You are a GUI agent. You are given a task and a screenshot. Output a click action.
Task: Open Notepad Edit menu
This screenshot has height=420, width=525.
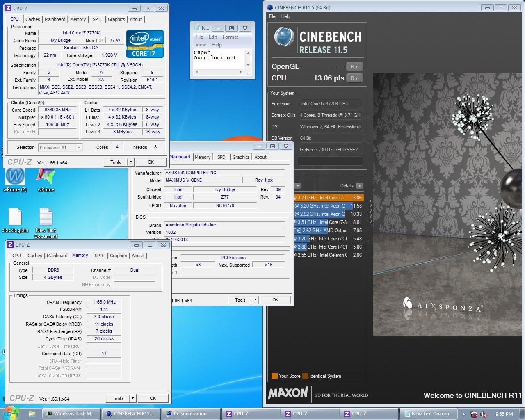pyautogui.click(x=213, y=37)
